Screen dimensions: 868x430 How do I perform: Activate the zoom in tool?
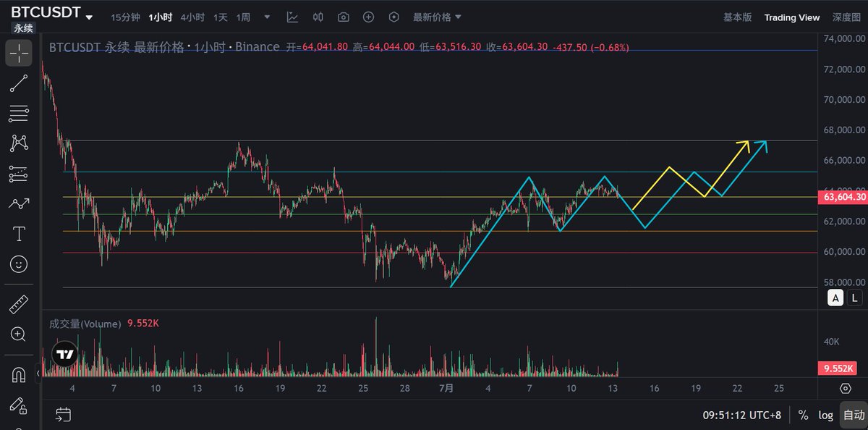(x=19, y=334)
